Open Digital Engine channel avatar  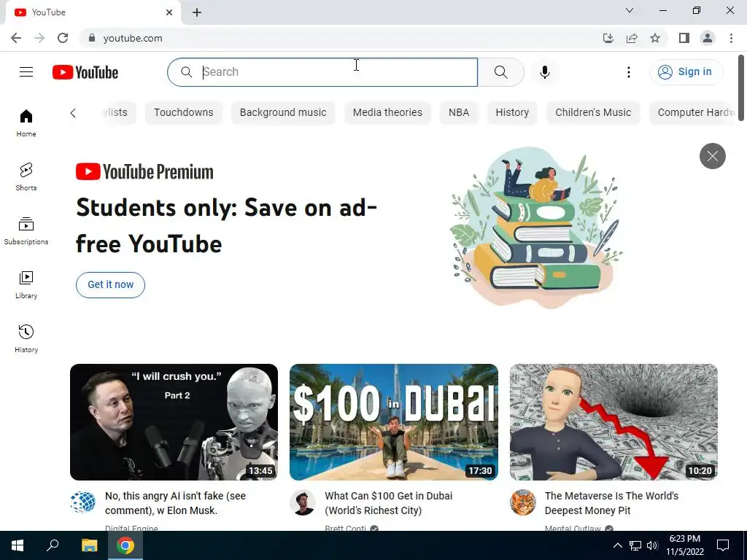[x=83, y=502]
